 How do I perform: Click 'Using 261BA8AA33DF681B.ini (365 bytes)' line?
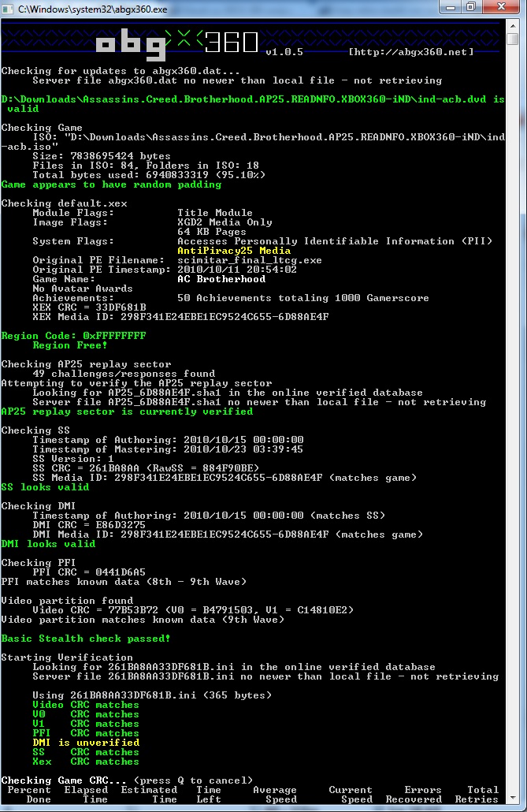[x=152, y=695]
